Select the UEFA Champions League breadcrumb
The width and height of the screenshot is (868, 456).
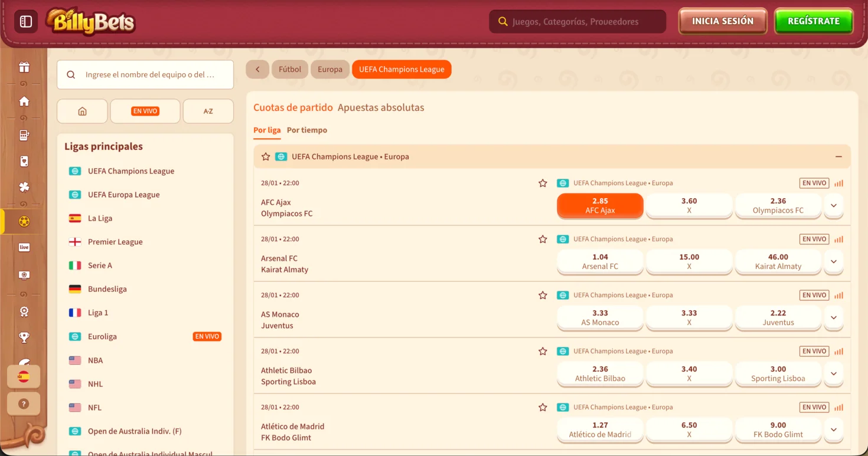pos(402,70)
